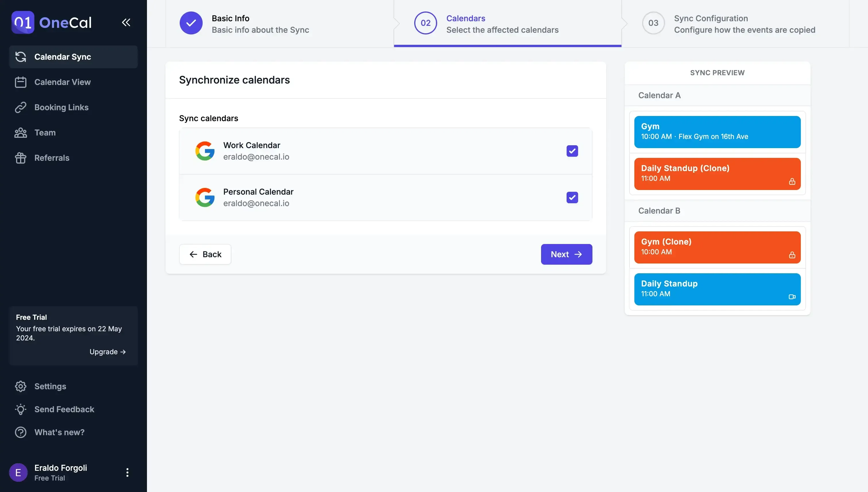Uncheck the Work Calendar checkbox
The image size is (868, 492).
(x=572, y=151)
